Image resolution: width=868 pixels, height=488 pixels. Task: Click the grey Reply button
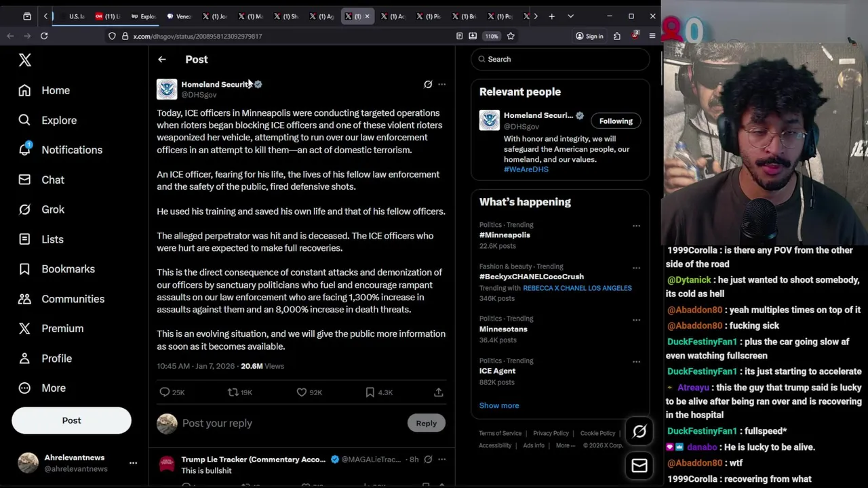[427, 423]
